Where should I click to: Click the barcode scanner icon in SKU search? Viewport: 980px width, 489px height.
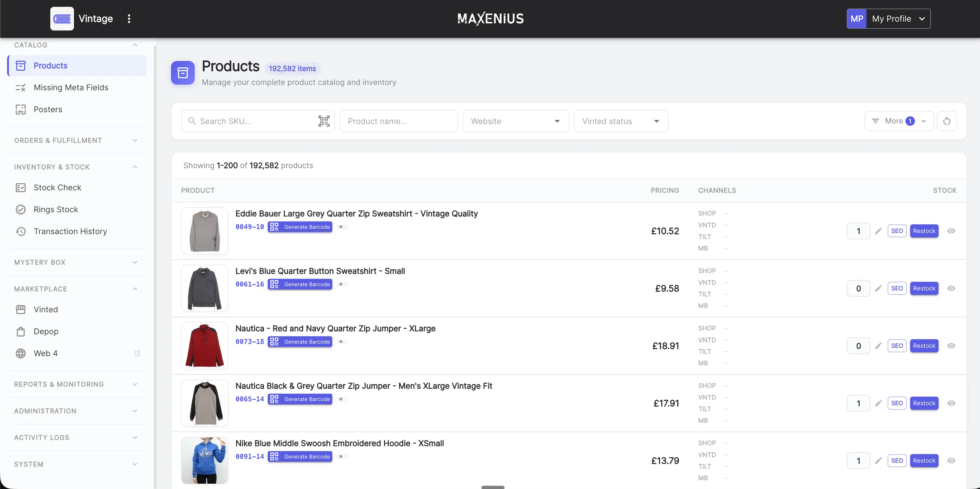click(324, 121)
